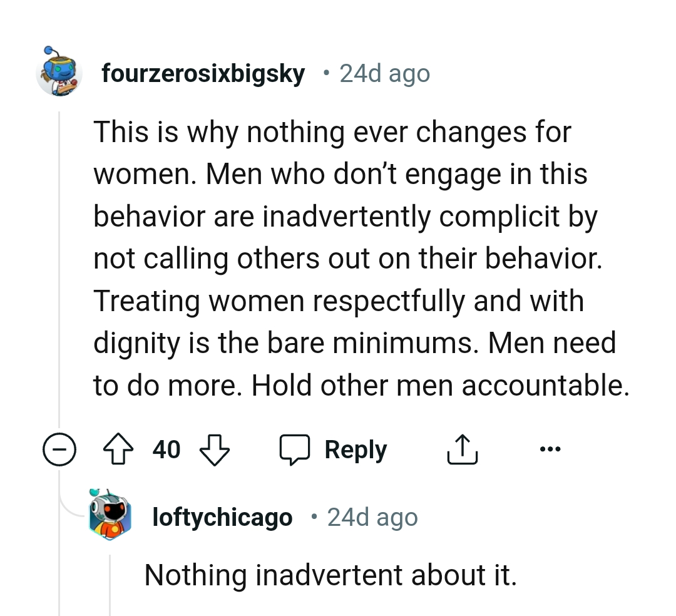Click loftychicago's astronaut avatar
This screenshot has width=676, height=616.
click(110, 516)
